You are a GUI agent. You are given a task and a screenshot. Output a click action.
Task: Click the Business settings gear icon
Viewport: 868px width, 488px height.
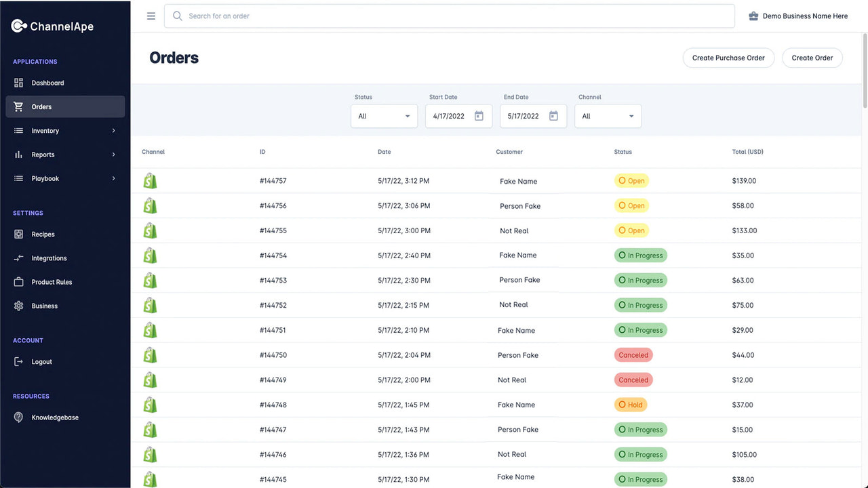(x=18, y=306)
